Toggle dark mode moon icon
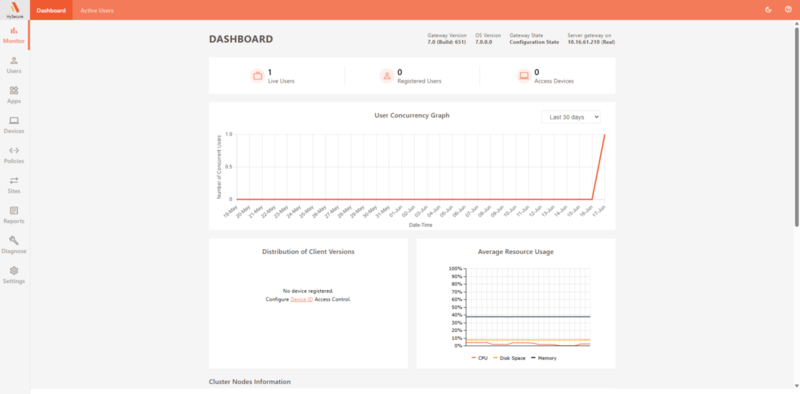 click(768, 10)
